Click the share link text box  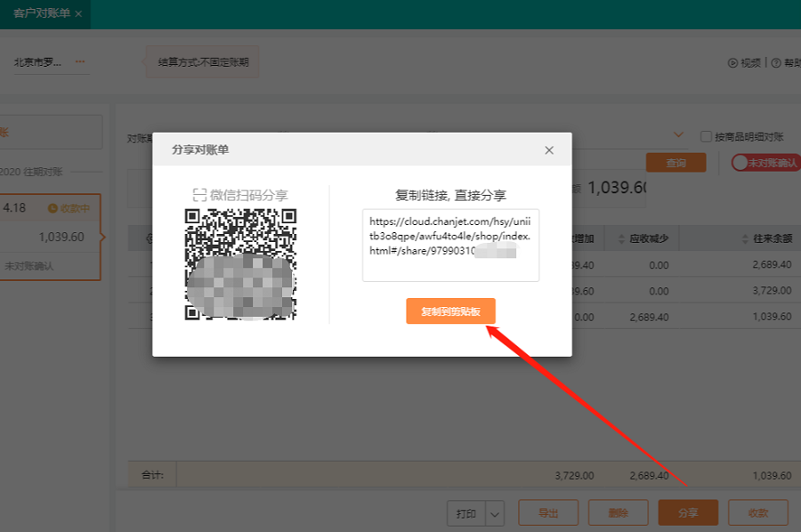point(450,245)
